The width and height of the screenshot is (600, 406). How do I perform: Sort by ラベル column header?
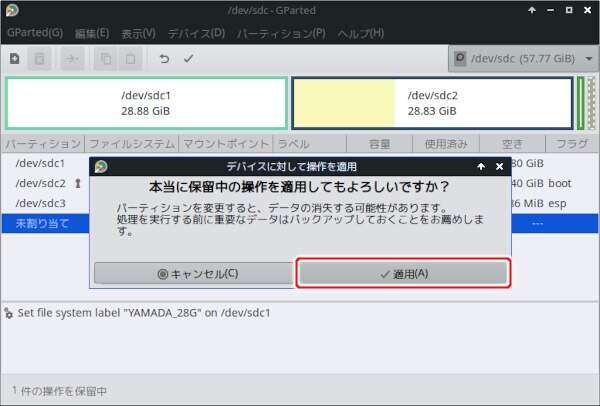(310, 144)
